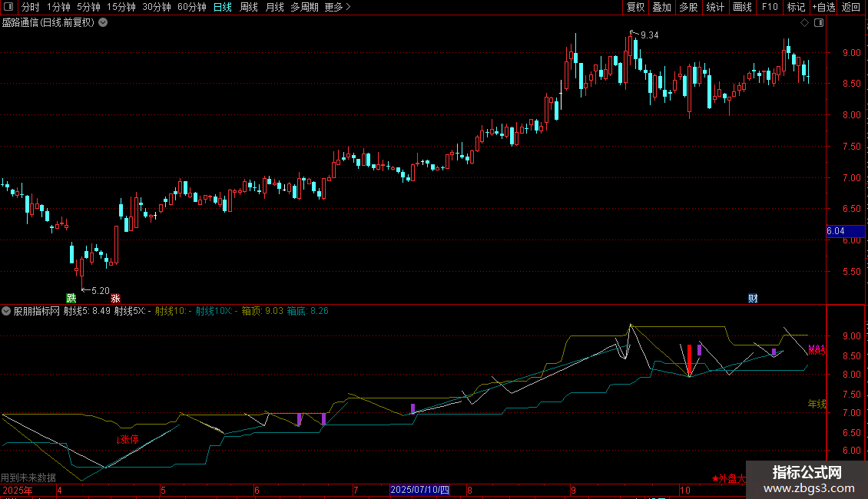Click the blue 财 marker icon
The height and width of the screenshot is (499, 868).
pos(753,298)
